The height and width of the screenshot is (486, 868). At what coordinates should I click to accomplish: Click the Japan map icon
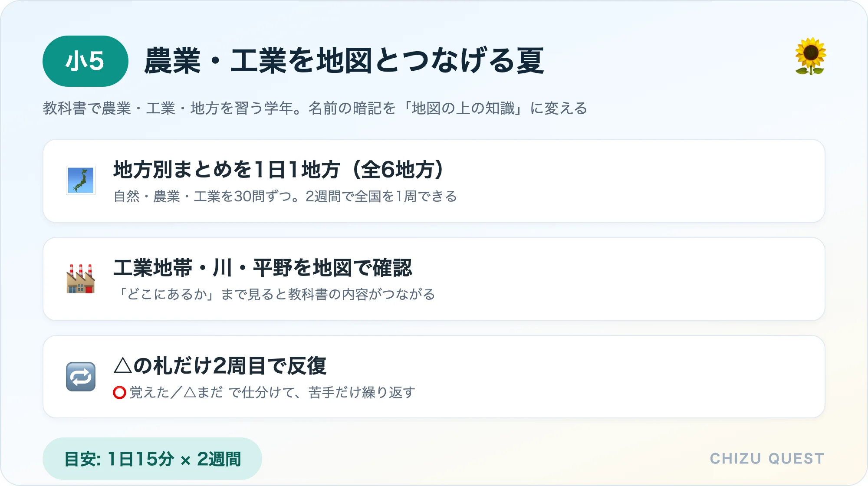coord(81,181)
